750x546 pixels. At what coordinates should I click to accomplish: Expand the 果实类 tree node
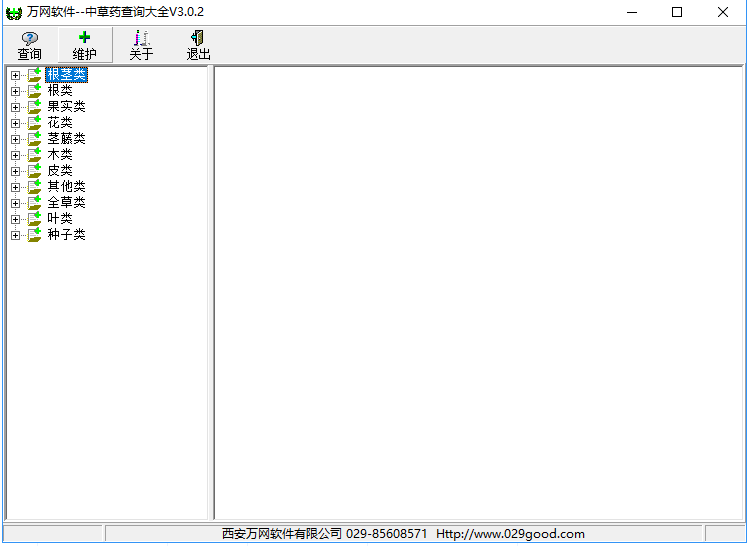(15, 108)
